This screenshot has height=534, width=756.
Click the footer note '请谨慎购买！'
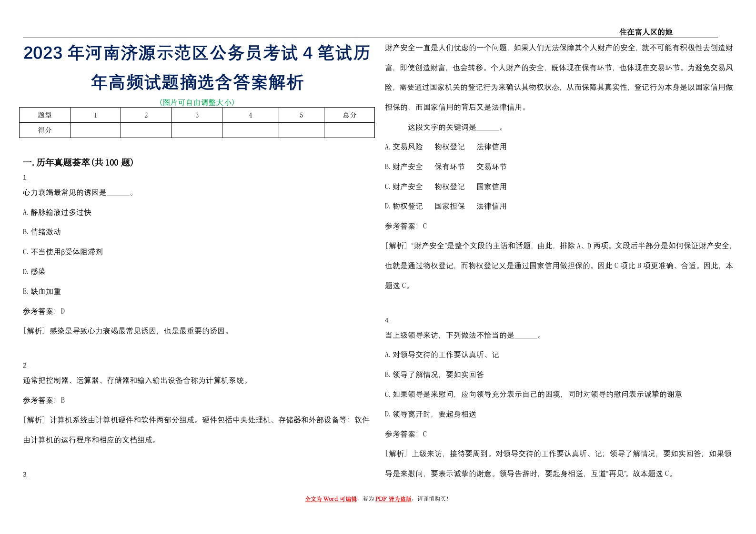coord(433,499)
